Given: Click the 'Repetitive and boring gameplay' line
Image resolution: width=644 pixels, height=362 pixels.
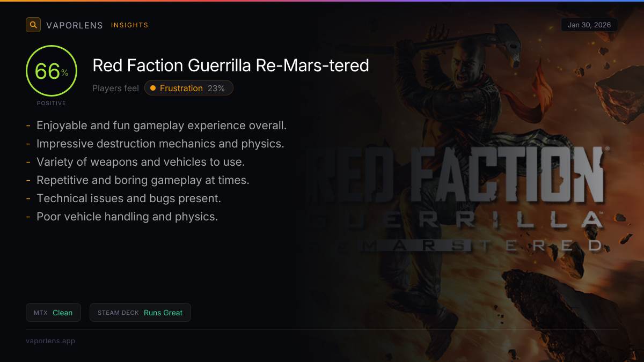Looking at the screenshot, I should [x=143, y=180].
